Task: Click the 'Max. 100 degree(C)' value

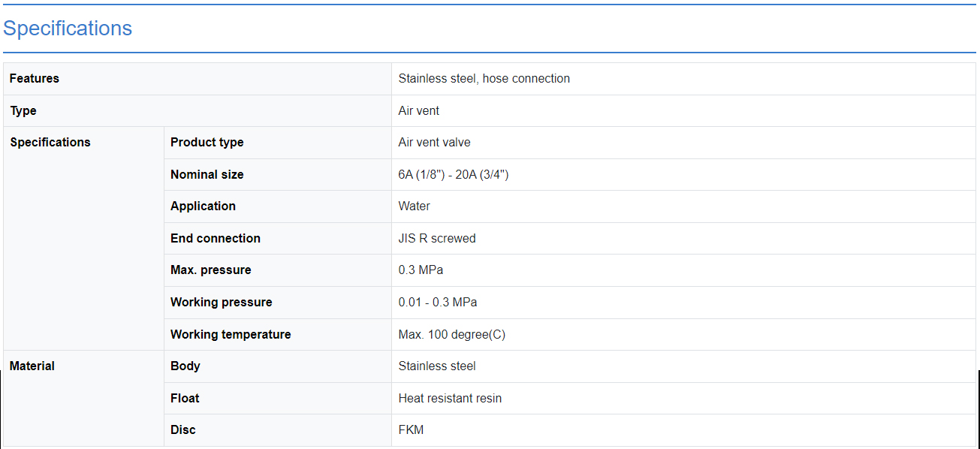Action: [451, 335]
